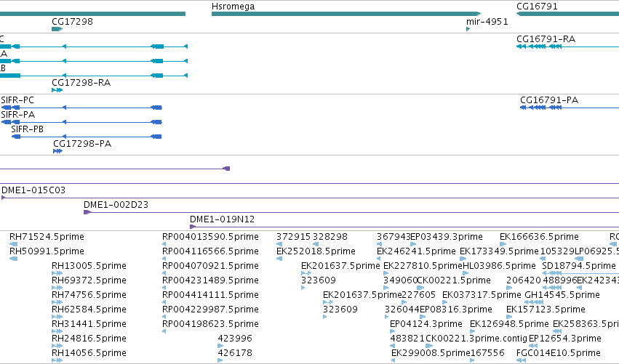Click the FGC014E10.5prime EST label

[559, 353]
